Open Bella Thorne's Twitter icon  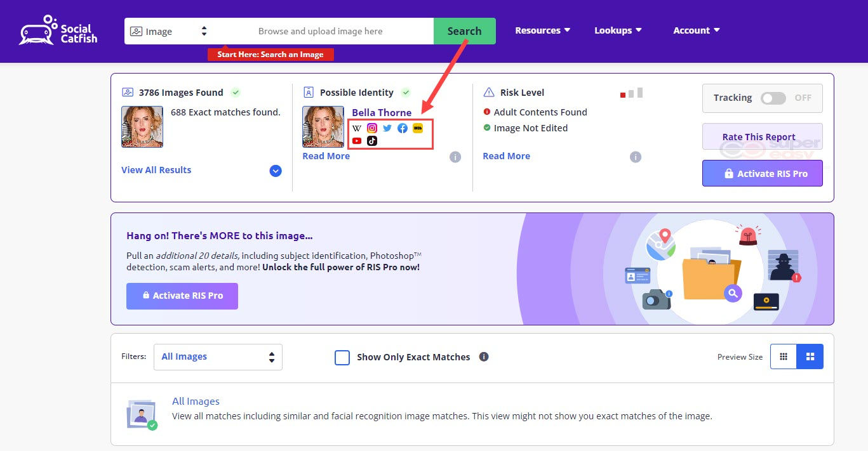click(x=387, y=128)
